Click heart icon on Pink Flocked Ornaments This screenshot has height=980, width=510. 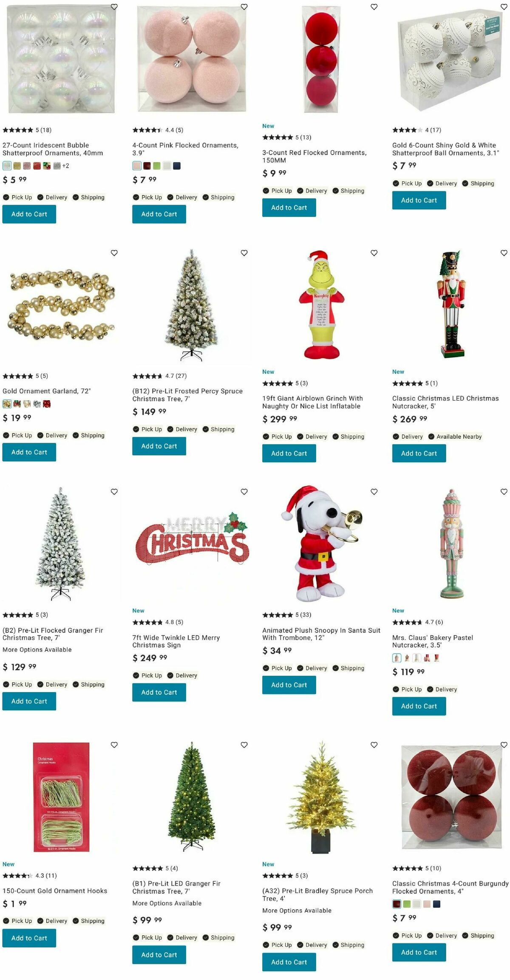point(244,7)
